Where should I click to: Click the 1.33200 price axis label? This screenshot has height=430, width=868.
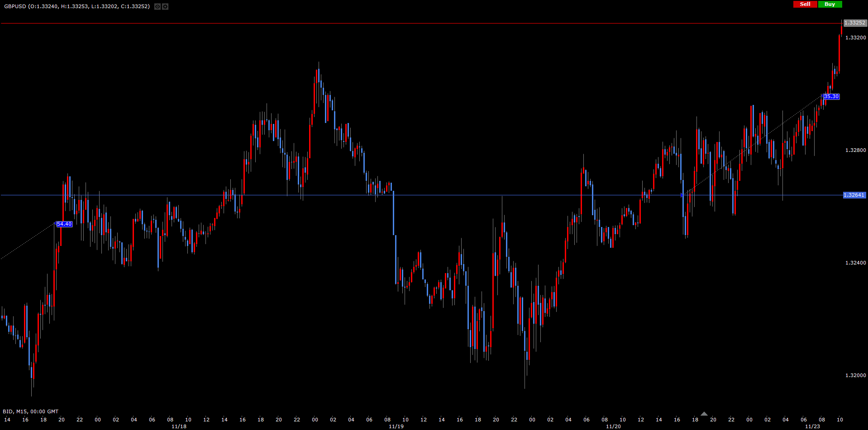click(x=855, y=38)
